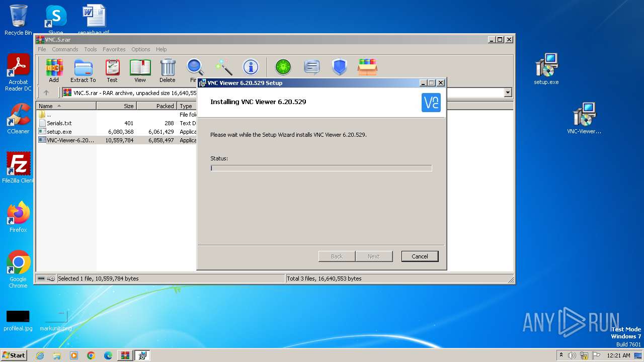Click the Wizard wand icon

click(x=223, y=67)
